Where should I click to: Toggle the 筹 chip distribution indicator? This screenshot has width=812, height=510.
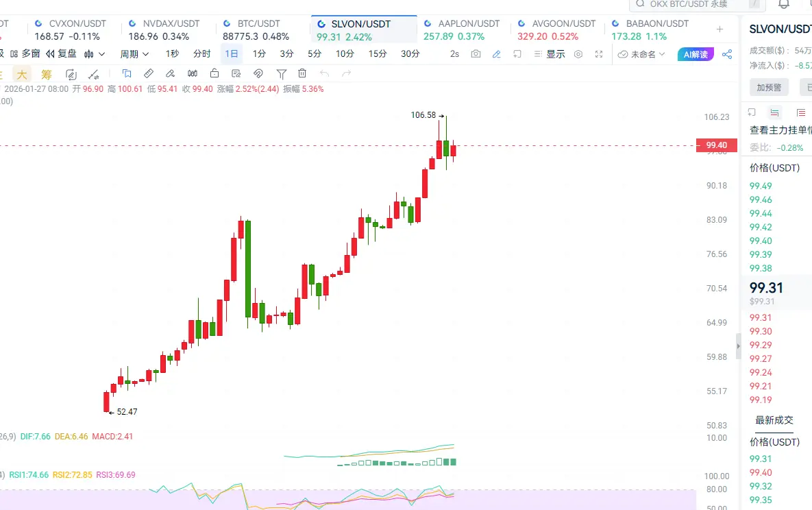(x=47, y=74)
